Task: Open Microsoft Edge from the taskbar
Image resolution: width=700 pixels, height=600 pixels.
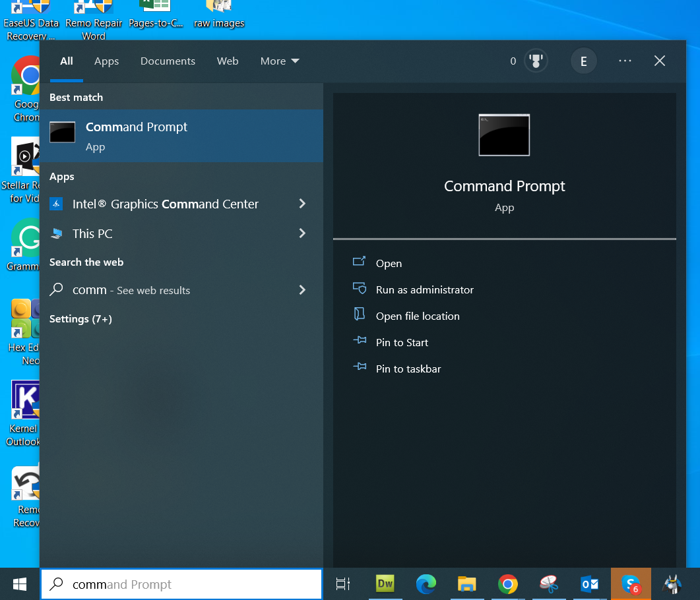Action: pyautogui.click(x=426, y=584)
